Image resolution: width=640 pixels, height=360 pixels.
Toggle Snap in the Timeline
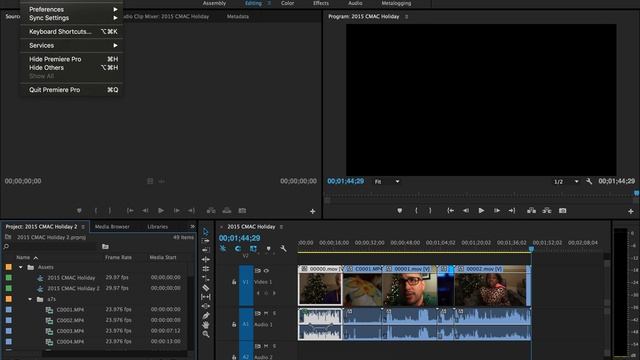click(238, 248)
